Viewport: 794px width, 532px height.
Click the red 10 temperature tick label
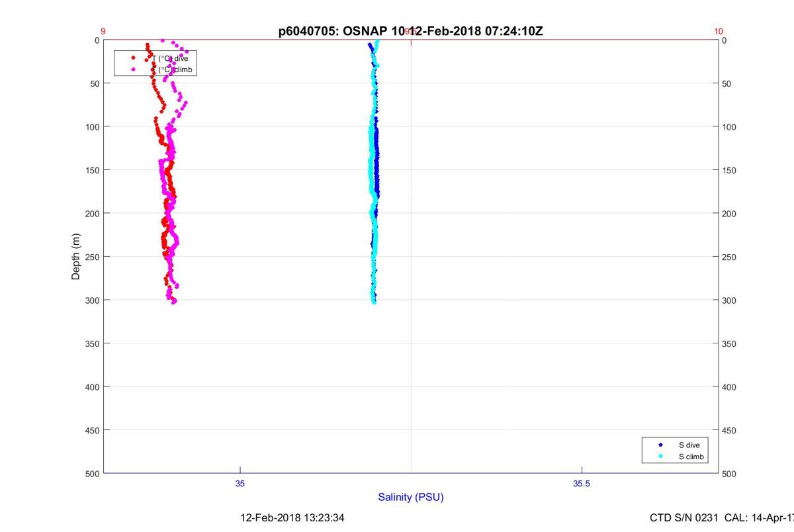[719, 31]
